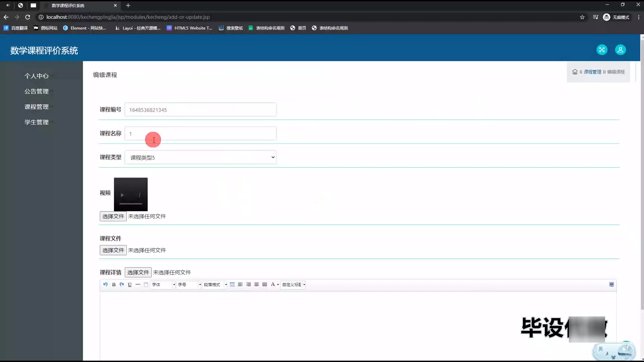Open the user profile icon in header
Image resolution: width=644 pixels, height=362 pixels.
pos(620,50)
